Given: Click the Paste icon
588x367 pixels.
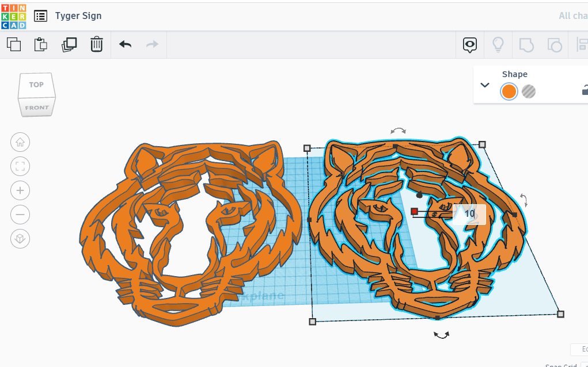Looking at the screenshot, I should point(40,44).
